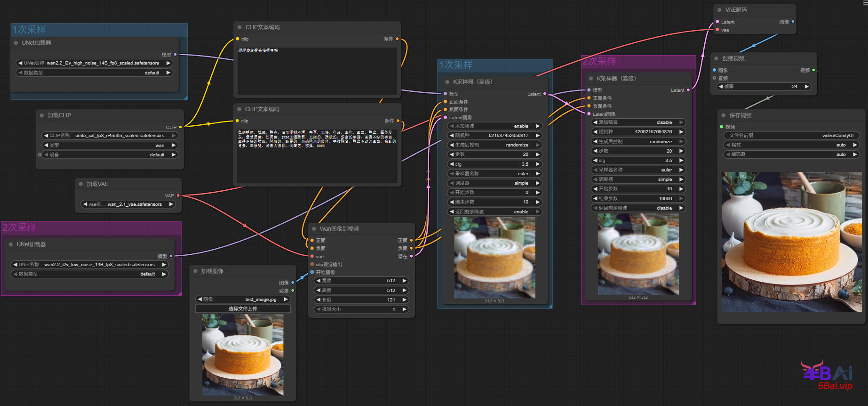Open the 调度器 dropdown in the 2次采样 sampler
868x406 pixels.
(x=637, y=179)
